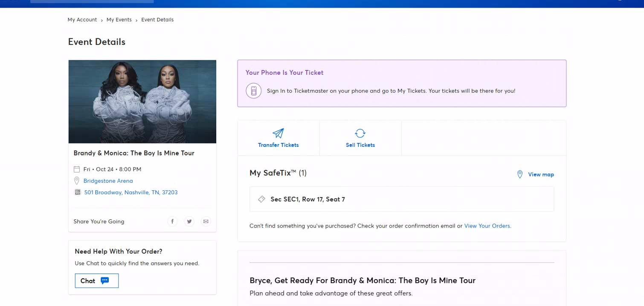Click the Sell Tickets label
644x306 pixels.
tap(360, 145)
